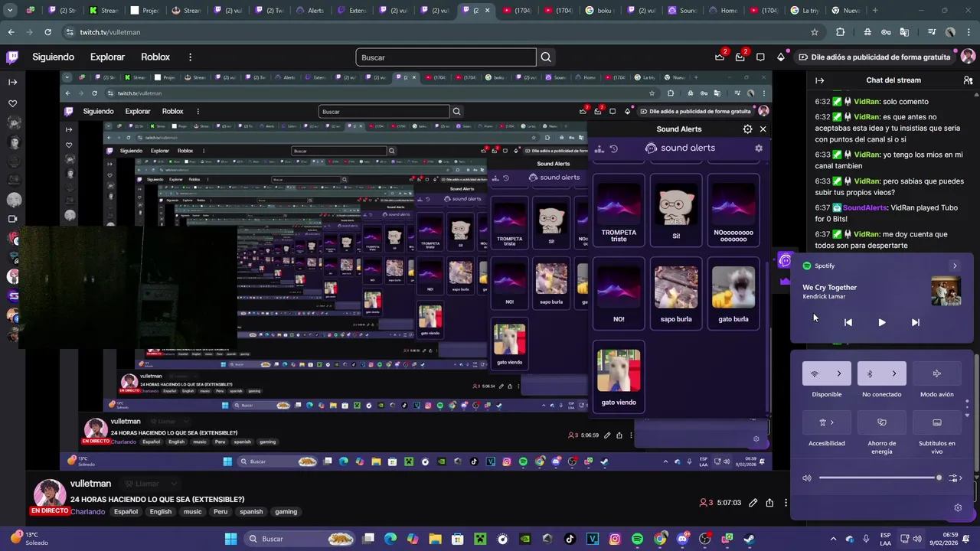
Task: Mute audio with the volume speaker icon
Action: (x=807, y=478)
